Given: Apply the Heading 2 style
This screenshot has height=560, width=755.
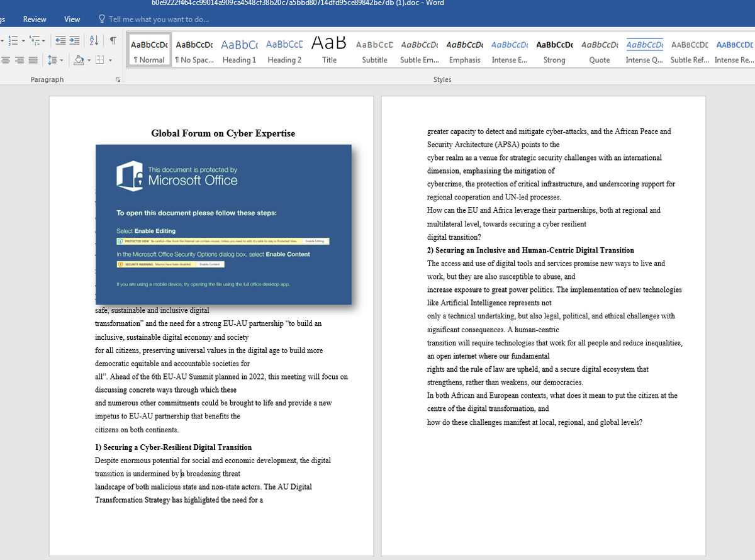Looking at the screenshot, I should point(284,50).
